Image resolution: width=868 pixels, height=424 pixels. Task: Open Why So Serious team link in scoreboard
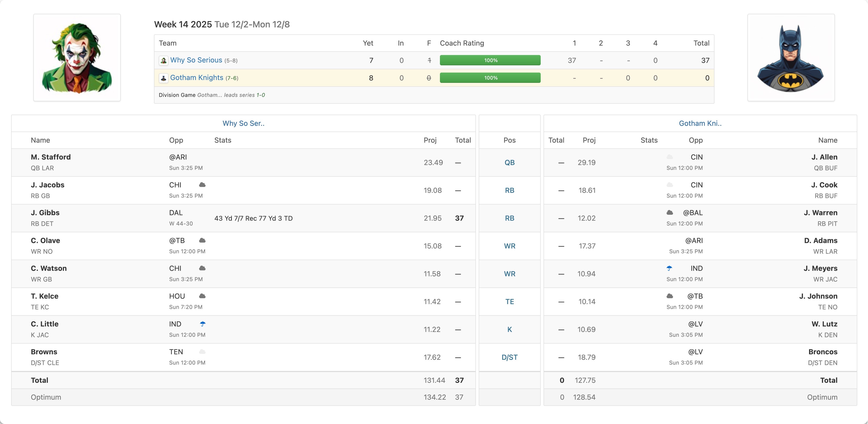tap(196, 60)
